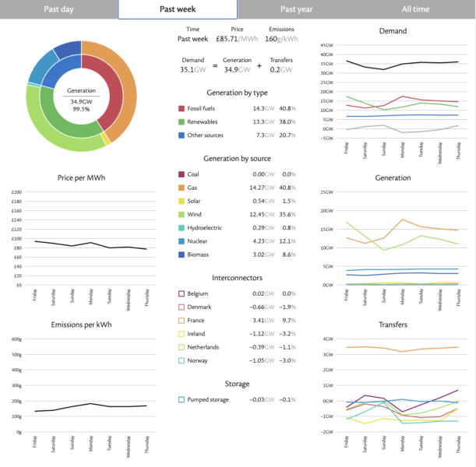Click the Other sources blue swatch
The width and height of the screenshot is (476, 467).
coord(182,135)
